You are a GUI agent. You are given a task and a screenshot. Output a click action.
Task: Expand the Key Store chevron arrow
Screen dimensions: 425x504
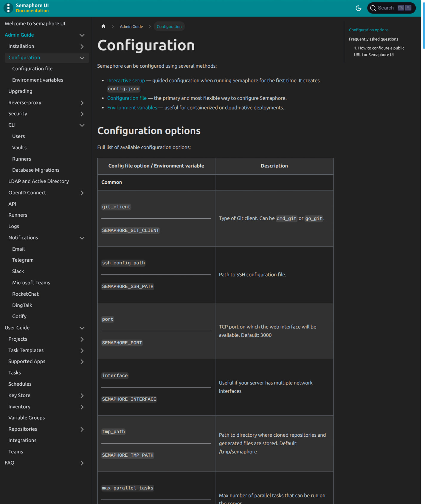coord(82,396)
